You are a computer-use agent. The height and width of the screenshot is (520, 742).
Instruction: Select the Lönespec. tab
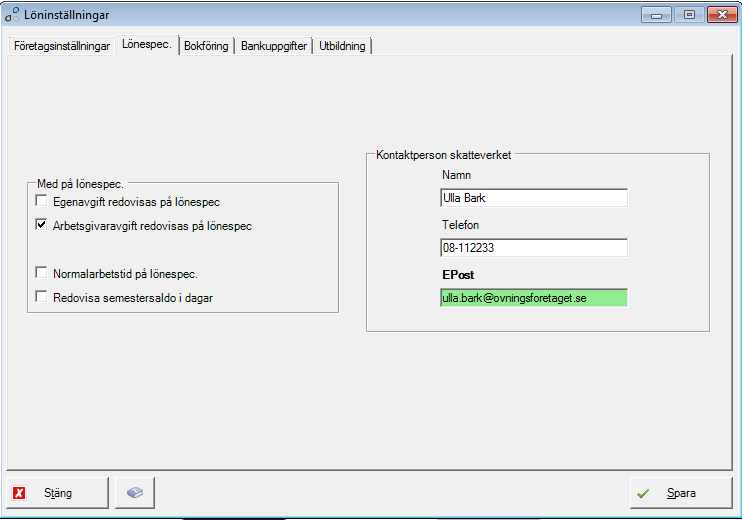point(147,44)
